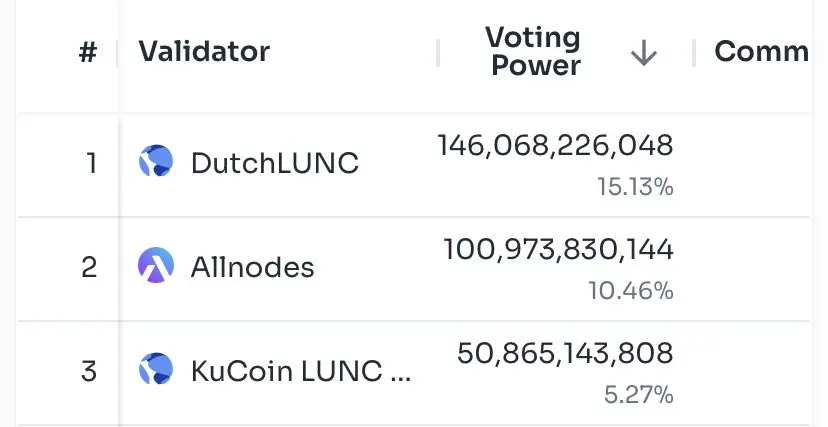Open the KuCoin LUNC validator name link

click(300, 371)
